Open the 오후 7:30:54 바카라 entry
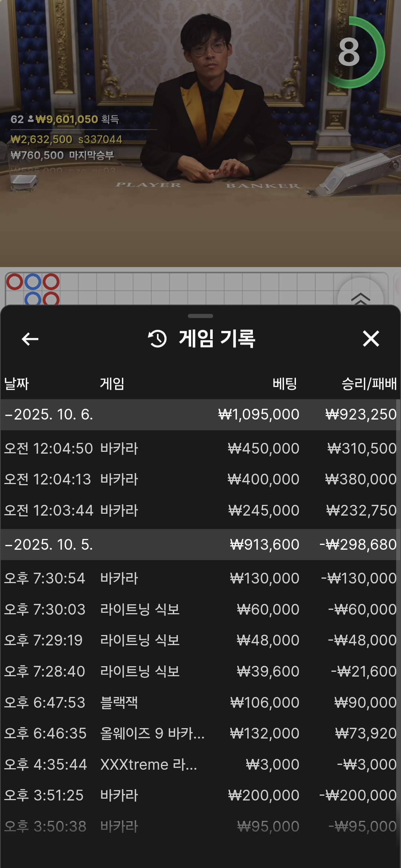The width and height of the screenshot is (401, 868). (200, 578)
